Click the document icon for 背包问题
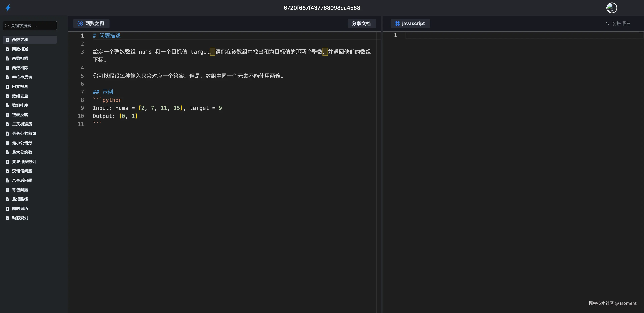Image resolution: width=644 pixels, height=313 pixels. 8,190
